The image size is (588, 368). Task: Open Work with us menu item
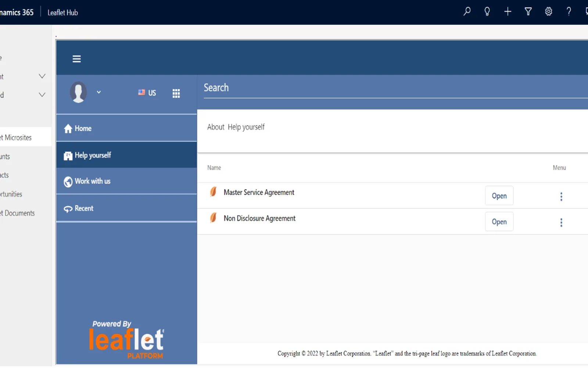126,181
